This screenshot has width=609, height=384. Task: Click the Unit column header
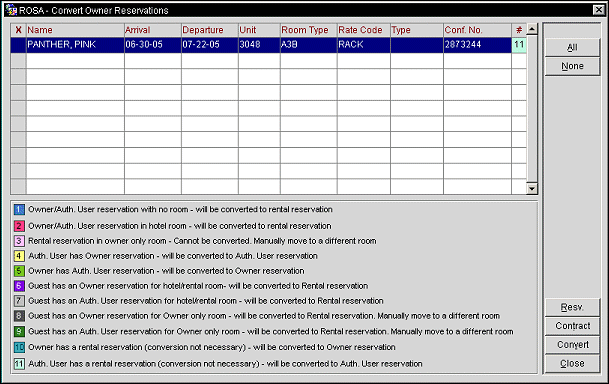coord(259,30)
